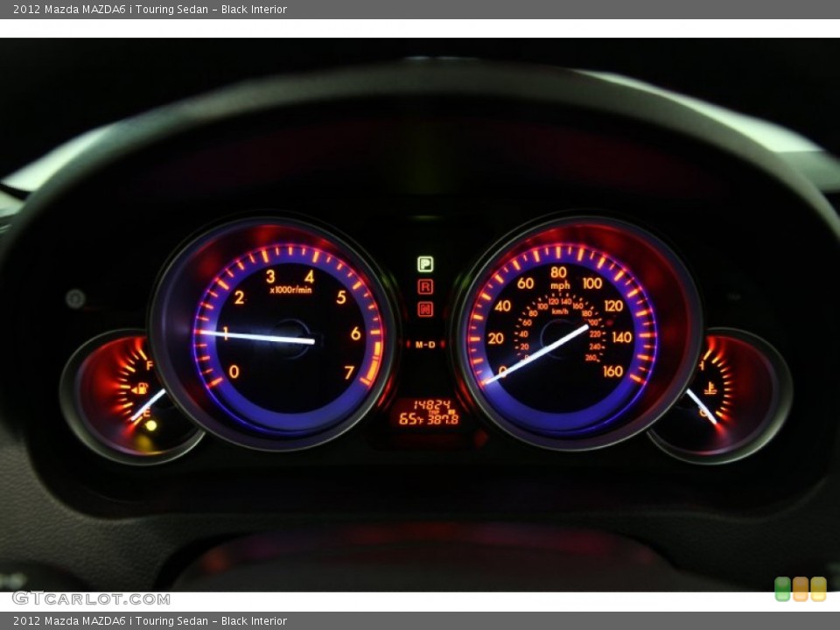Click number 7 on the tachometer
Viewport: 840px width, 630px height.
349,372
